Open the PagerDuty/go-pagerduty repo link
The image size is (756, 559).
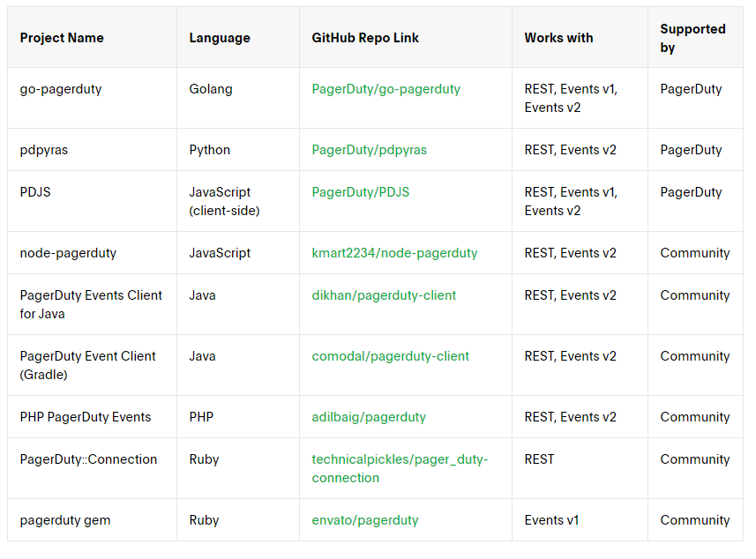click(385, 89)
